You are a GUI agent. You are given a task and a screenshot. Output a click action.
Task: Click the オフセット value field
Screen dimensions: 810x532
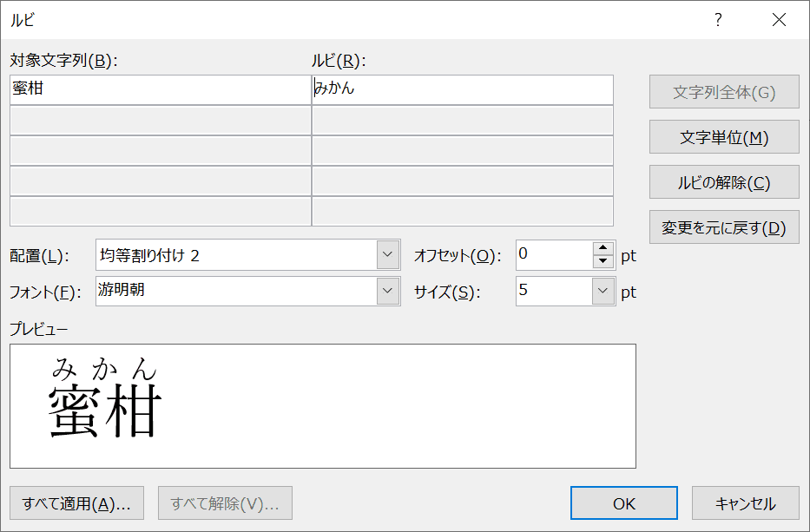554,254
